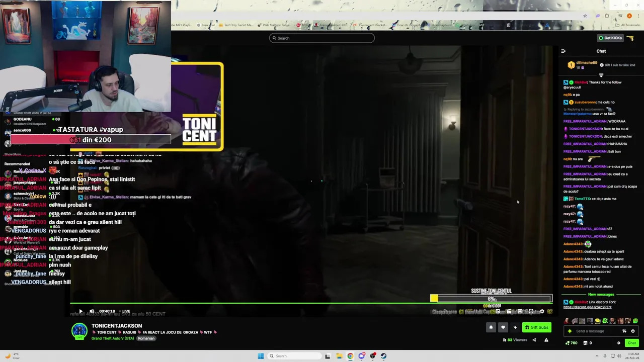Open the TONICENTJACKSON channel avatar
Screen dimensions: 644x362
(79, 331)
